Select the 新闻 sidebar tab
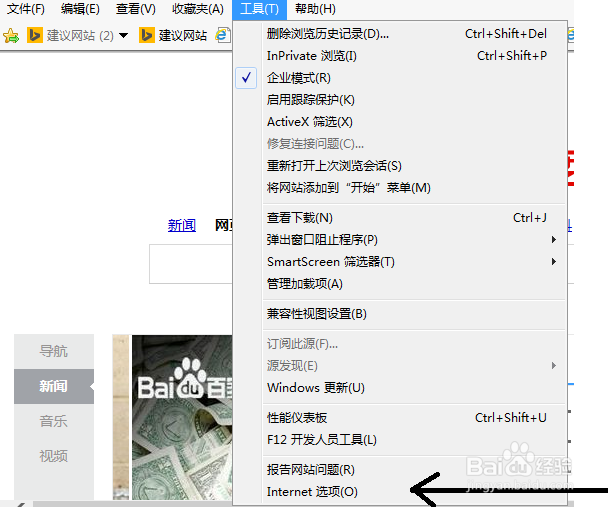 coord(54,386)
